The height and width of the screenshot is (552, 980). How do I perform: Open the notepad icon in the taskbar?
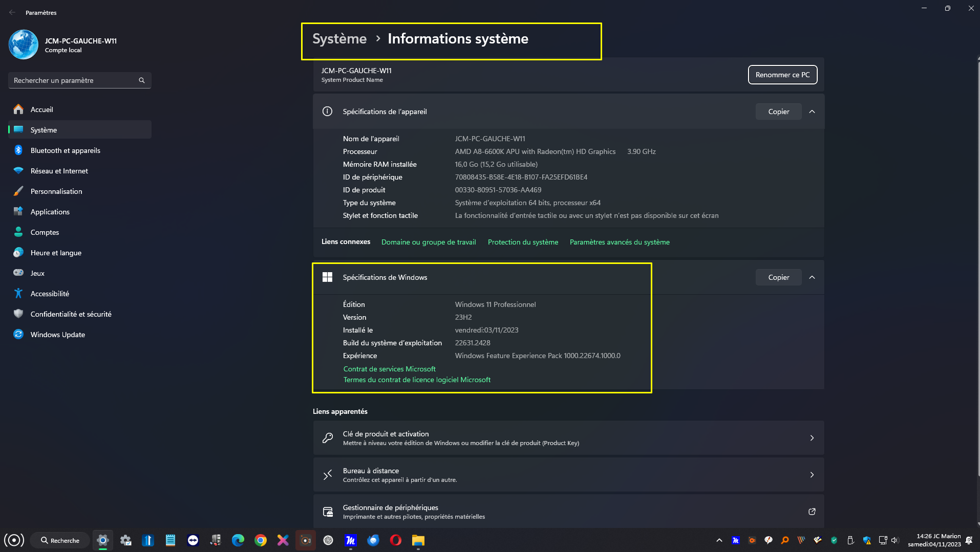(x=171, y=540)
